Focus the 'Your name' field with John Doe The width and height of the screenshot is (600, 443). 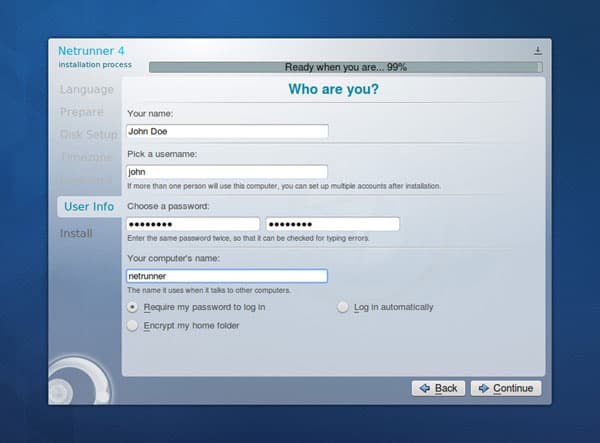[227, 131]
